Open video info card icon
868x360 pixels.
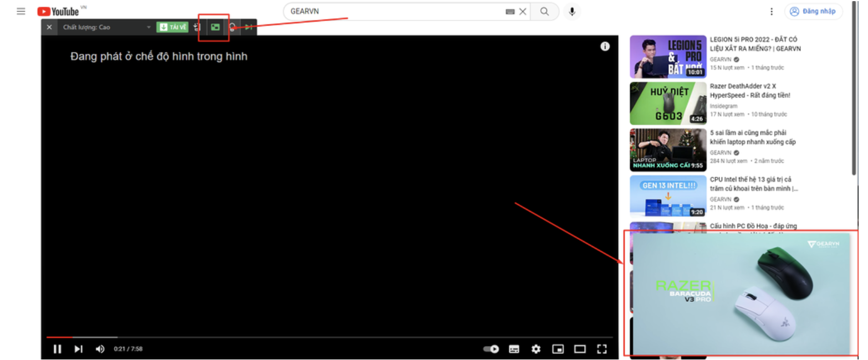(x=605, y=47)
